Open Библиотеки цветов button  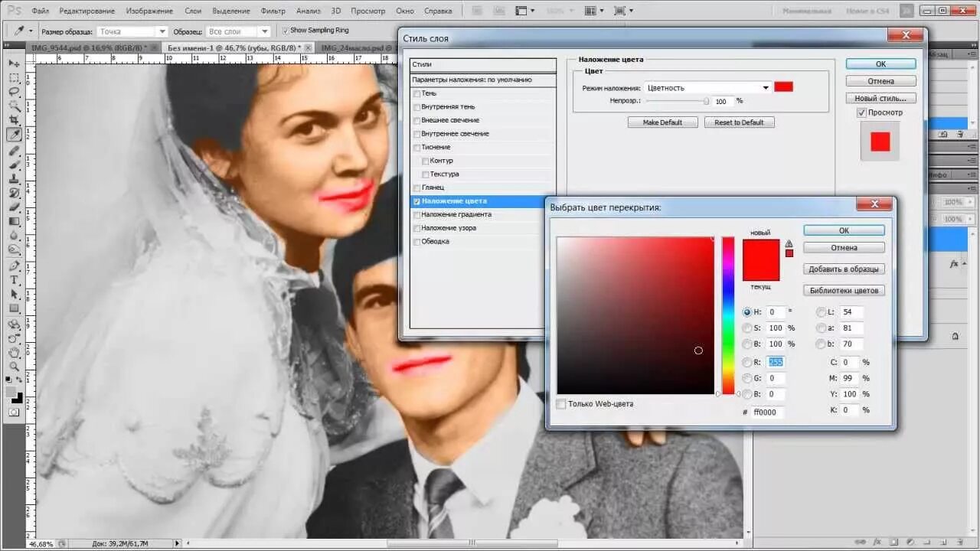click(844, 291)
